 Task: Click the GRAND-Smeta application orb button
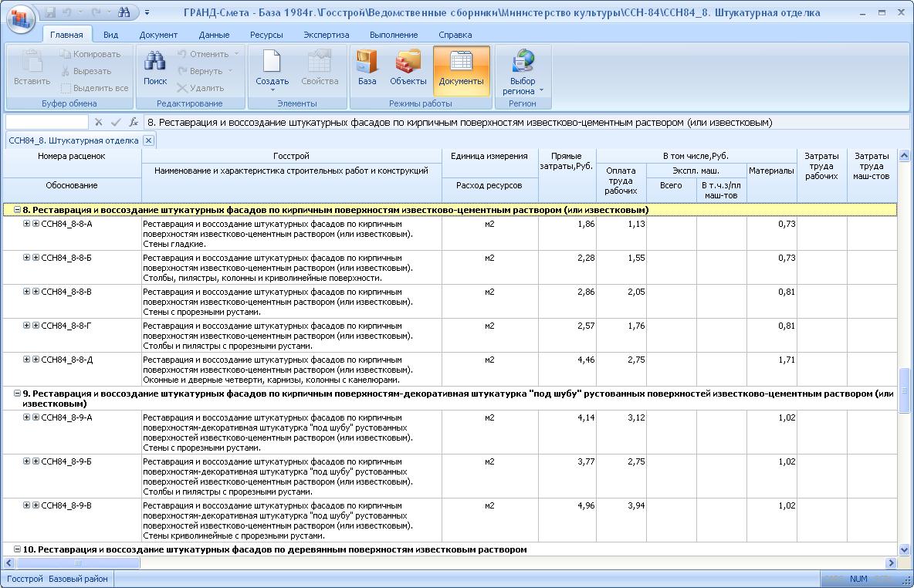tap(21, 19)
